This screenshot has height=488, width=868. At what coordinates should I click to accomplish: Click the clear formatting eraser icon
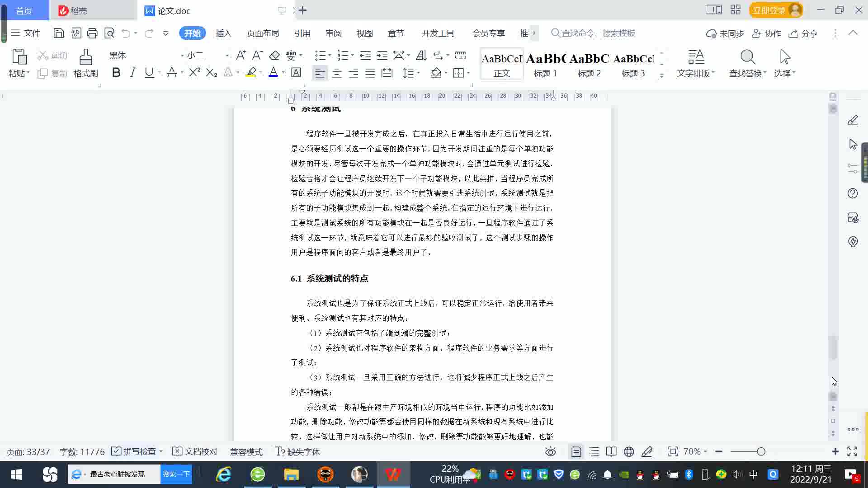click(274, 56)
